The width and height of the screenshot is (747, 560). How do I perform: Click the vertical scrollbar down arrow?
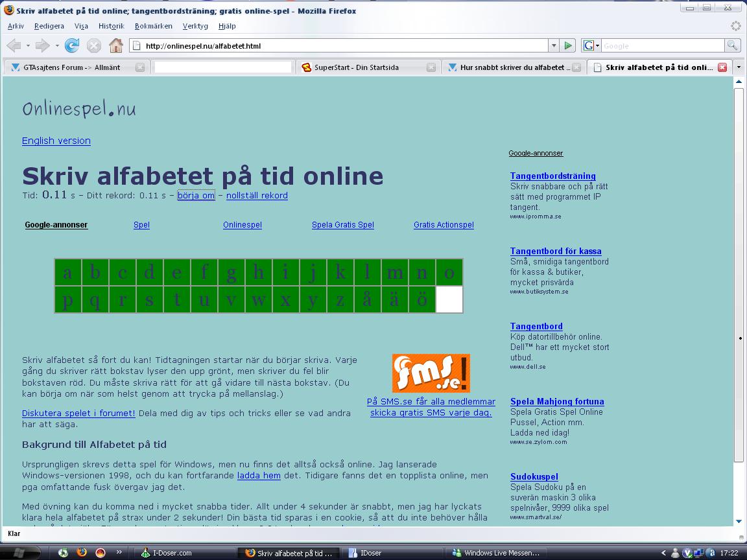(x=739, y=521)
